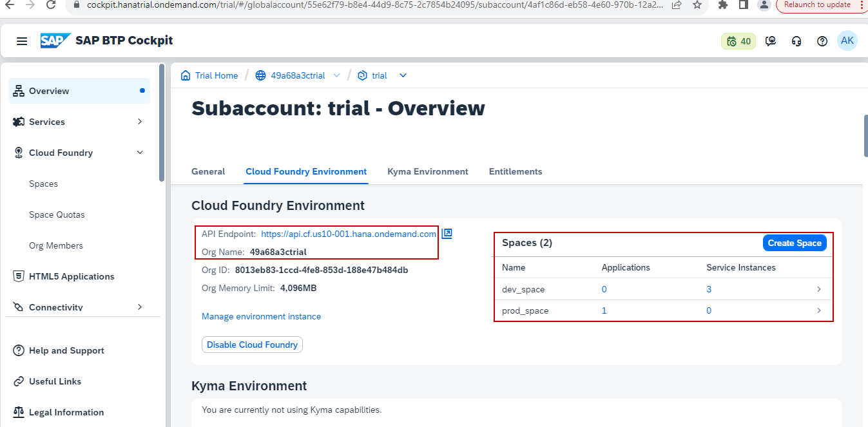Select the Cloud Foundry Environment tab
This screenshot has width=868, height=427.
pos(306,171)
